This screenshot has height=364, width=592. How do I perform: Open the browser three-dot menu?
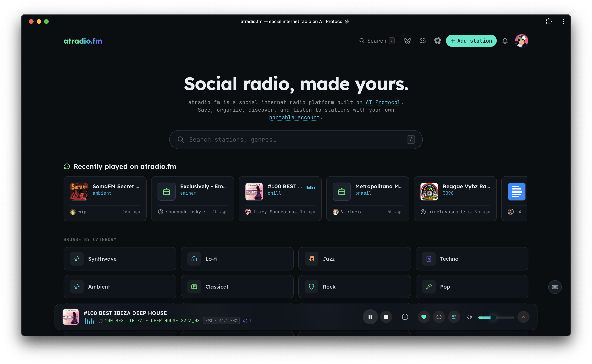coord(563,22)
